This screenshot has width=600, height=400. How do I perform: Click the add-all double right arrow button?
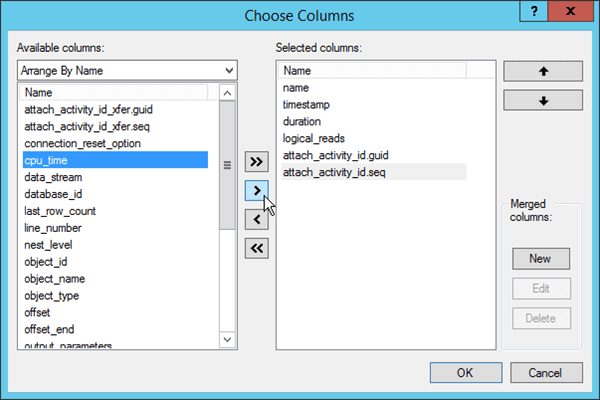click(x=257, y=160)
